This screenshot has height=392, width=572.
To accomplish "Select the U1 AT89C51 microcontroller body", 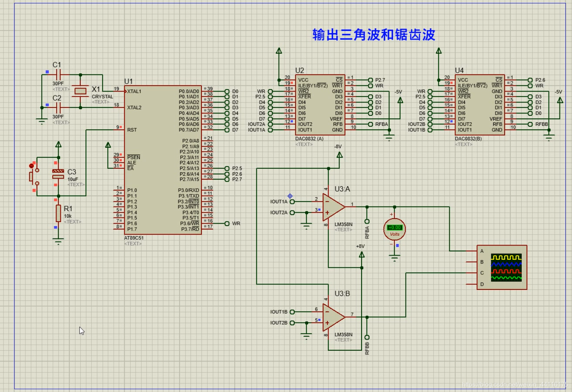I will pos(163,160).
